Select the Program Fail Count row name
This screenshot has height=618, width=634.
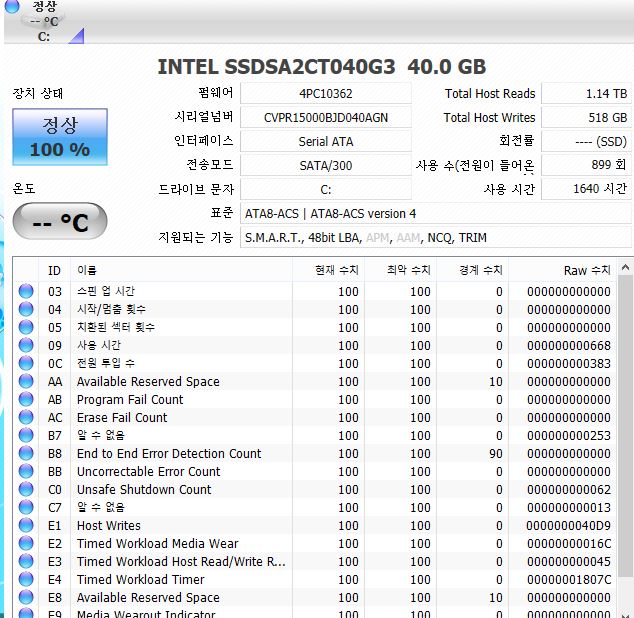click(x=130, y=399)
